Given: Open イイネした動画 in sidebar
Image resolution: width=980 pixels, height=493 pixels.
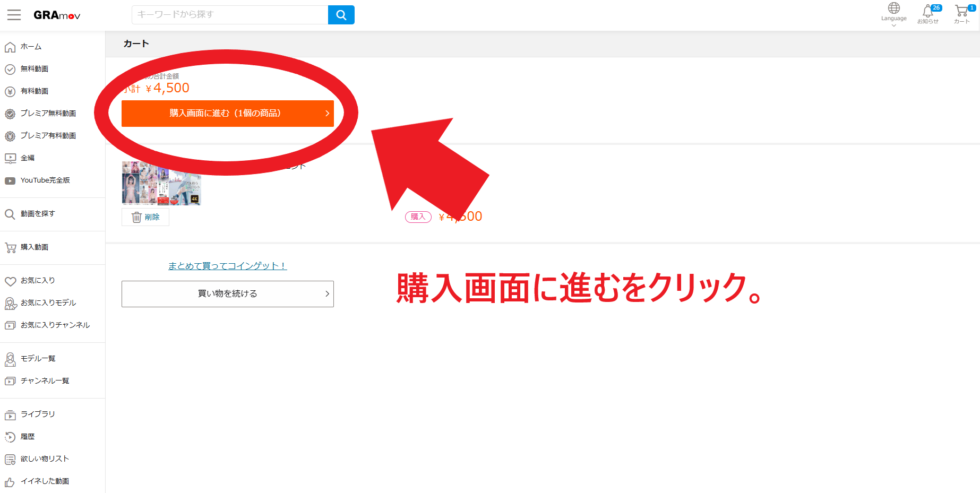Looking at the screenshot, I should pos(45,481).
